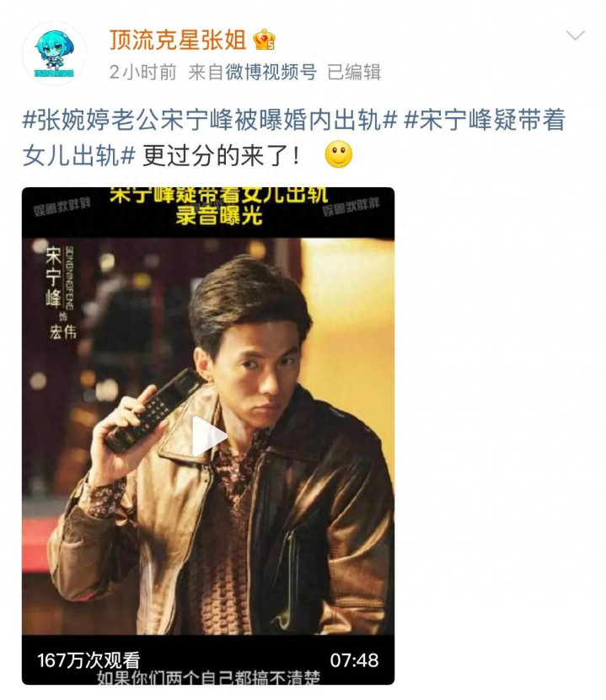This screenshot has width=606, height=700.
Task: Tap the post text 更过分的来了!
Action: (x=221, y=156)
